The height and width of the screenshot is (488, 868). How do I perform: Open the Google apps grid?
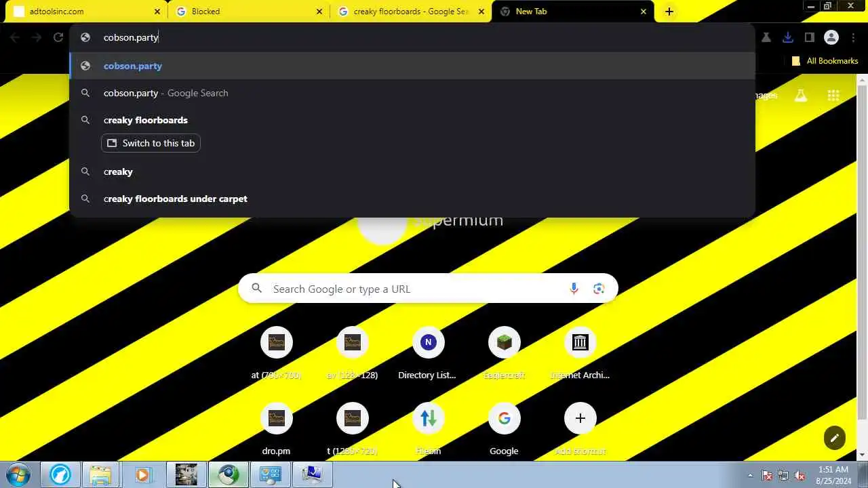(833, 96)
